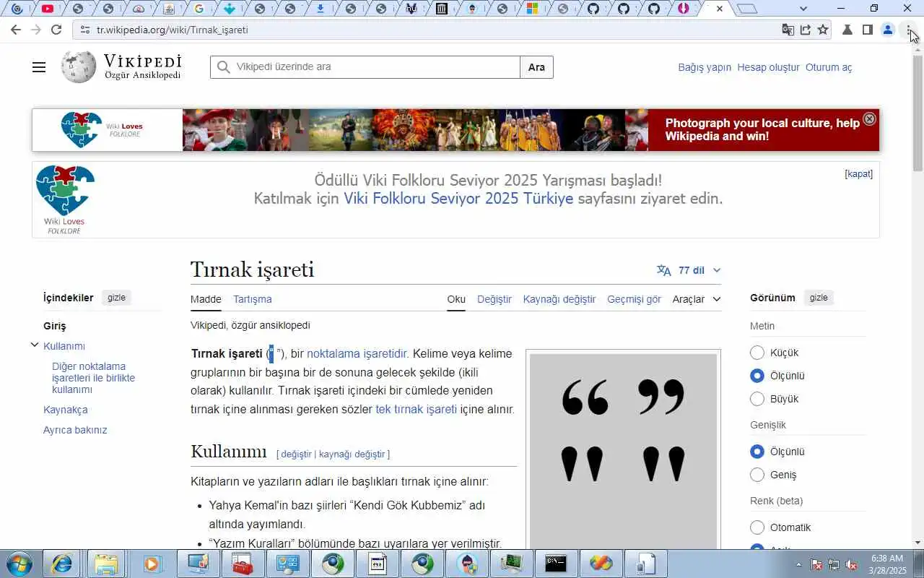The height and width of the screenshot is (578, 924).
Task: Click the browser address bar URL
Action: tap(173, 30)
